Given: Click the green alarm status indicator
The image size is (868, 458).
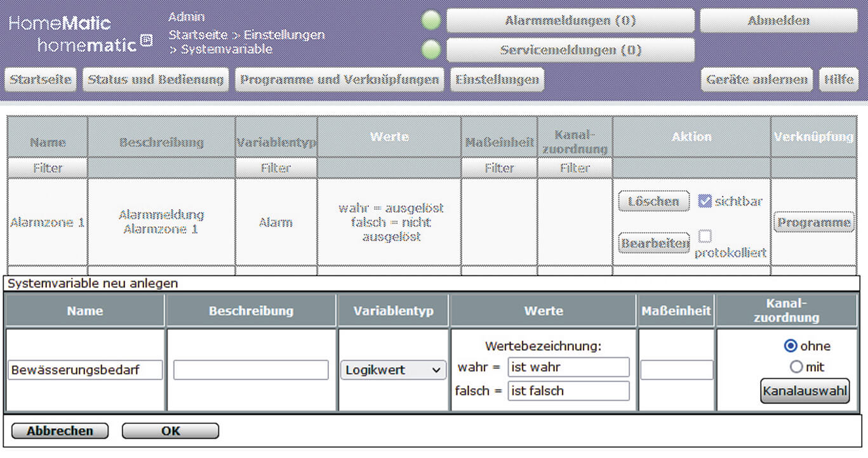Looking at the screenshot, I should point(431,20).
